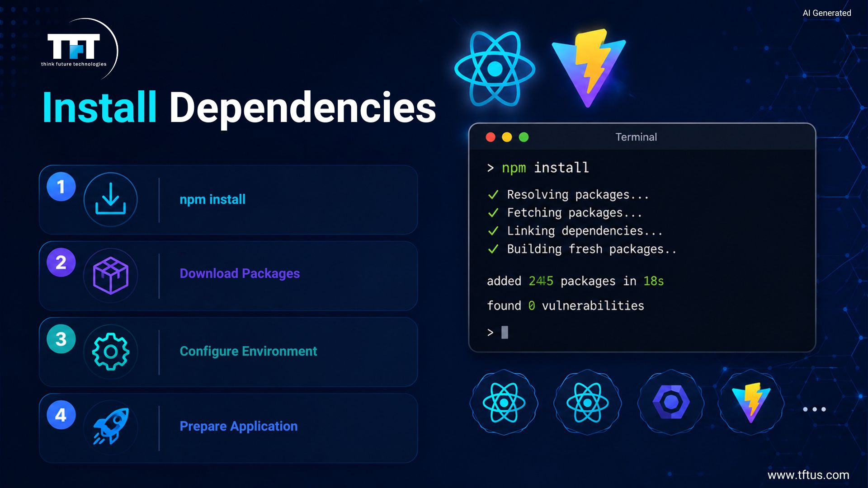Image resolution: width=868 pixels, height=488 pixels.
Task: Click the purple ESLint hexagon icon
Action: [671, 403]
